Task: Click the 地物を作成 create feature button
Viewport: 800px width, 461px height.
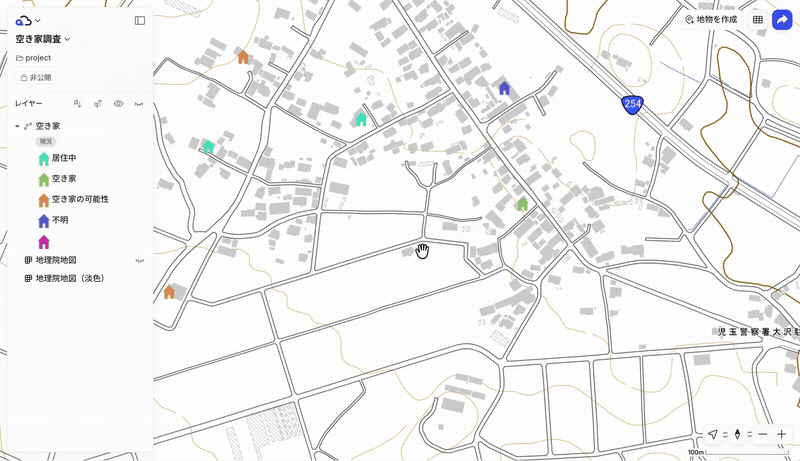Action: tap(712, 19)
